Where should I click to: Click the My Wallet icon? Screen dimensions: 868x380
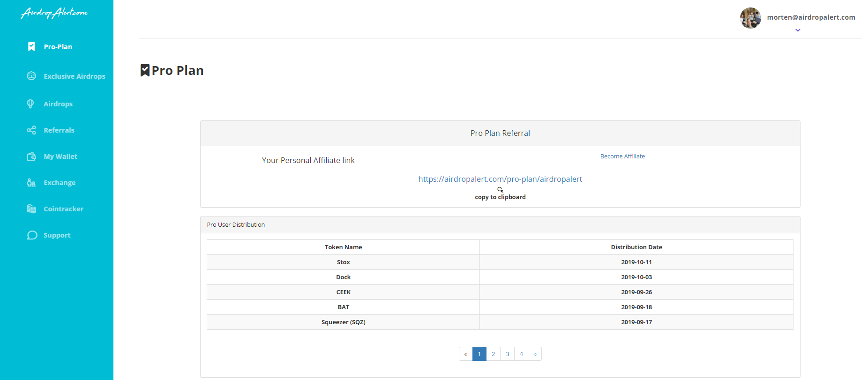click(x=31, y=156)
